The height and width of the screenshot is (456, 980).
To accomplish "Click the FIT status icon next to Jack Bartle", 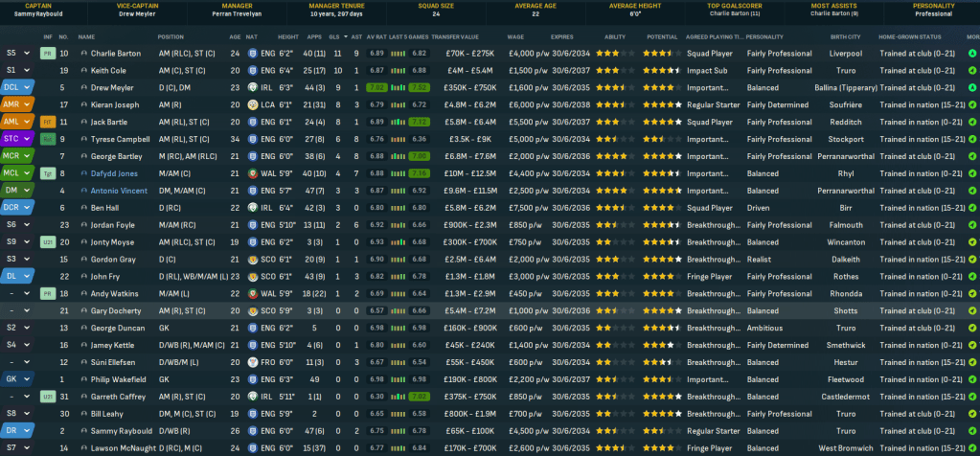I will [x=48, y=122].
